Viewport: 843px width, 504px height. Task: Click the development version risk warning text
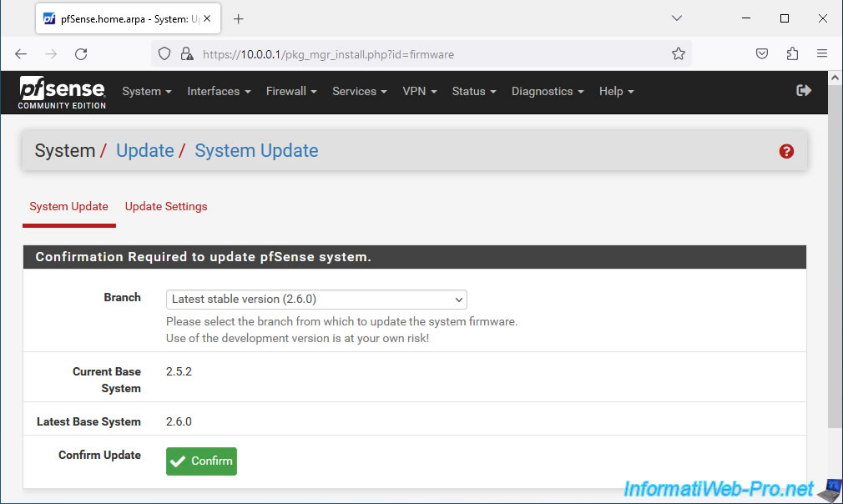(x=297, y=339)
